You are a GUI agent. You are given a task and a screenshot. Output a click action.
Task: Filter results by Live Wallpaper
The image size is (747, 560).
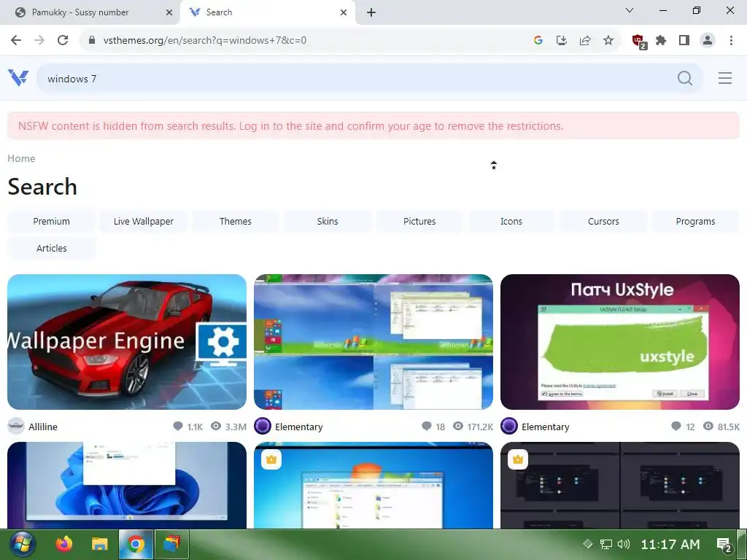(144, 221)
